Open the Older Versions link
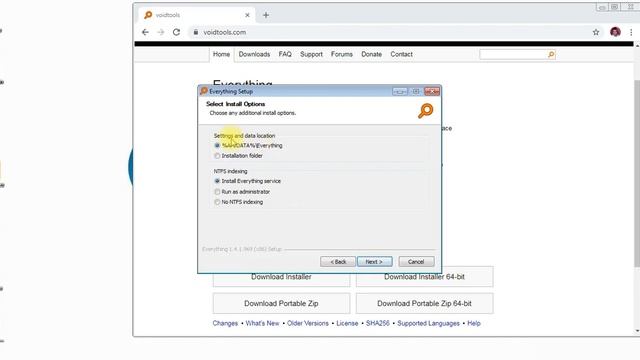 (308, 323)
